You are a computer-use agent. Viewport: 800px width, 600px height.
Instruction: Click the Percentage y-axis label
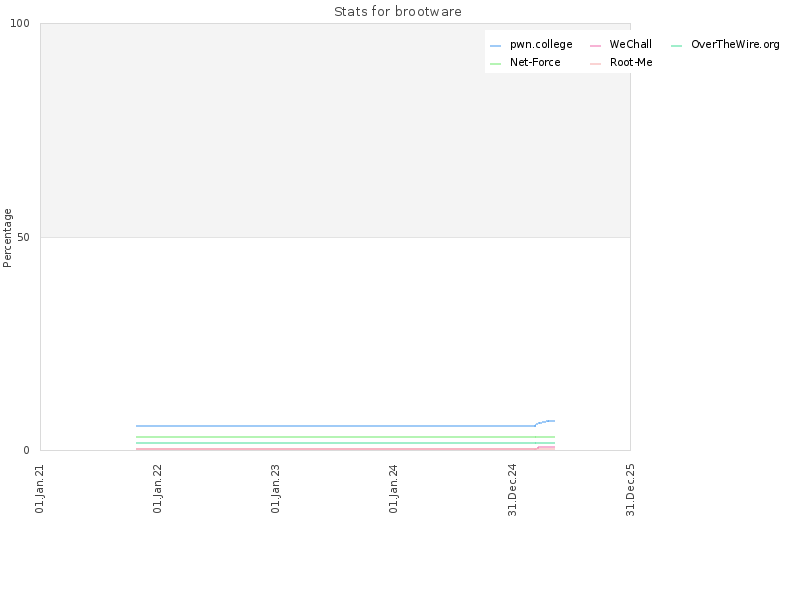[7, 238]
